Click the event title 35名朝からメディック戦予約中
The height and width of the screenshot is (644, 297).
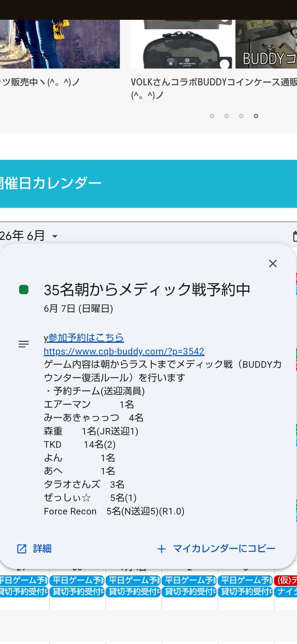pos(147,290)
